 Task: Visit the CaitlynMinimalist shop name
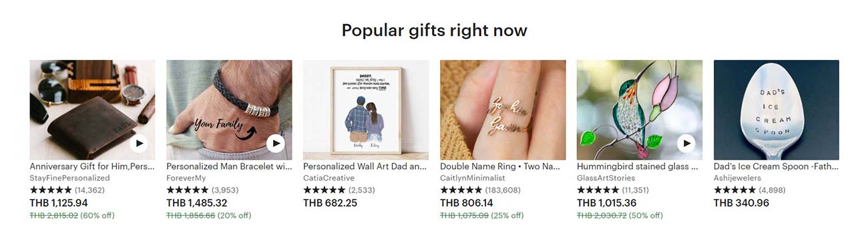point(473,178)
